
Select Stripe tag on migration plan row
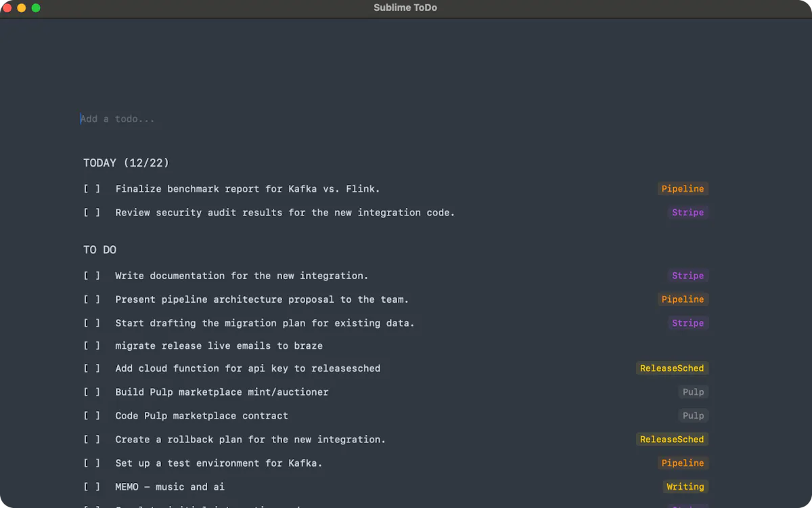688,323
